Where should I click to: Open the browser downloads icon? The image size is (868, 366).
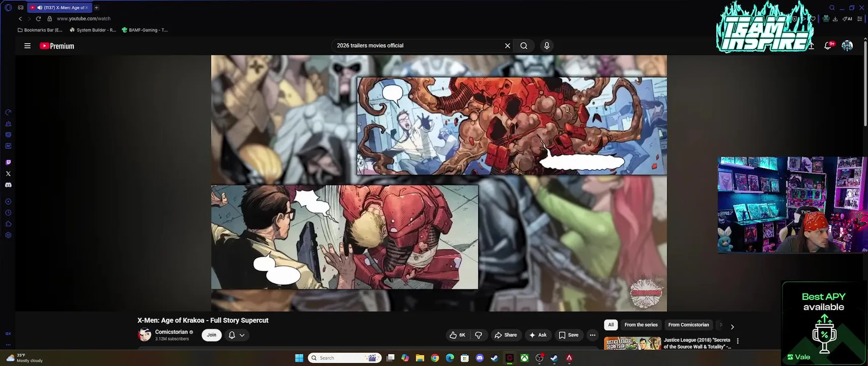[835, 19]
